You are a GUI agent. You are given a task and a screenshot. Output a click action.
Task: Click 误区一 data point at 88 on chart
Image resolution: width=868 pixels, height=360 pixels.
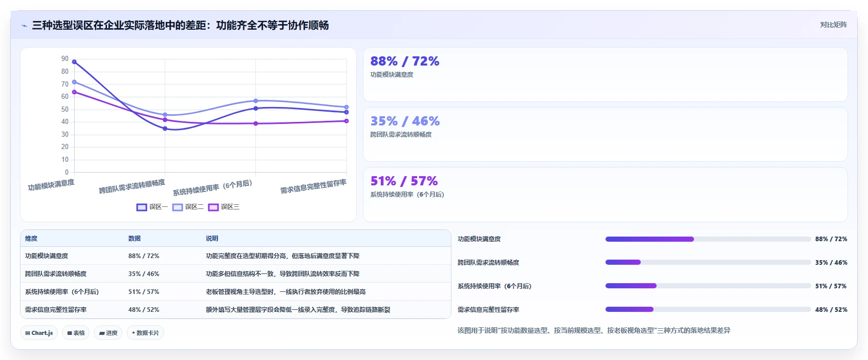click(x=74, y=62)
